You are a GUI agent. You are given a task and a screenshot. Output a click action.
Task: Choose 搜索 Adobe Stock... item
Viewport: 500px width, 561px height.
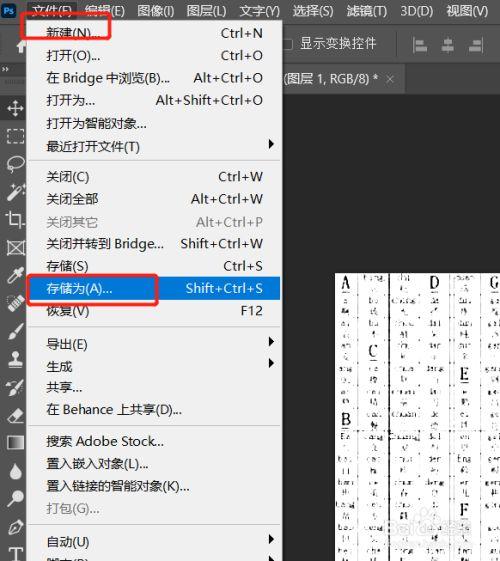(153, 441)
